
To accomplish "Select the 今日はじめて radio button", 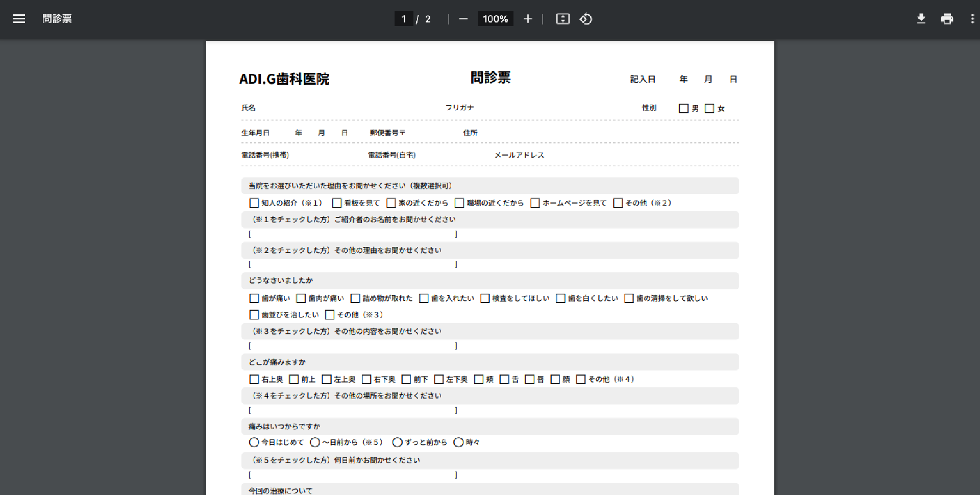I will point(254,442).
